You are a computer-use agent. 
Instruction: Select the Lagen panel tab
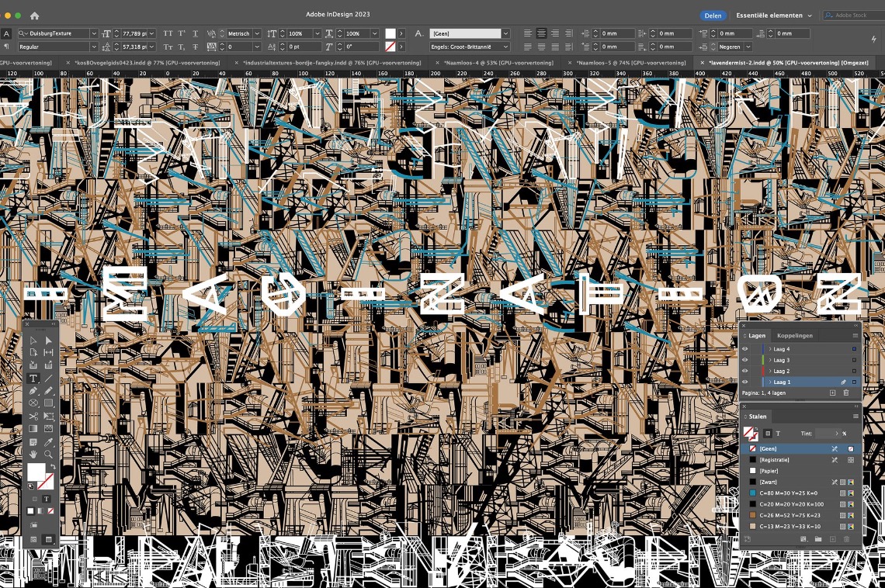coord(757,335)
